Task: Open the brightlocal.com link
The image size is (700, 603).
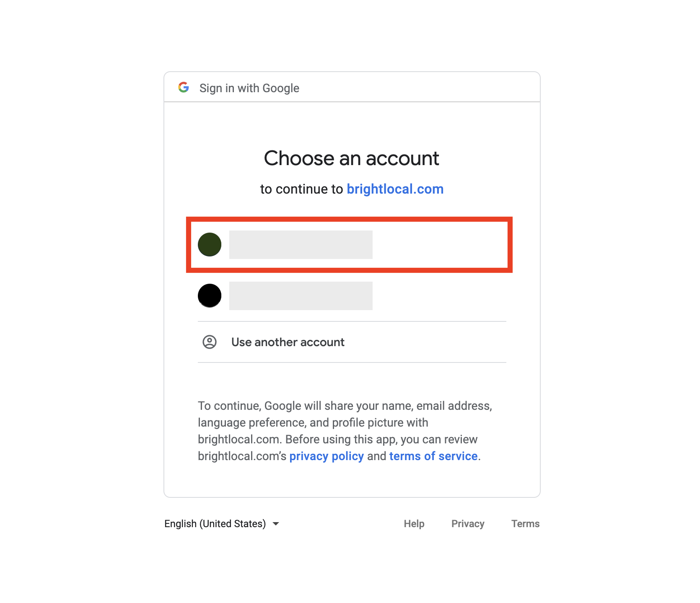Action: click(x=395, y=189)
